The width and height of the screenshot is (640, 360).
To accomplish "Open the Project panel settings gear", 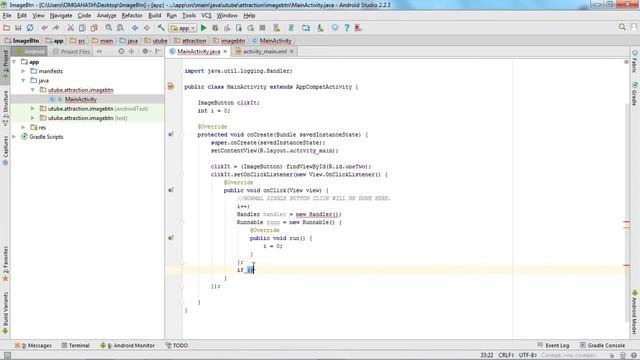I will pyautogui.click(x=145, y=51).
